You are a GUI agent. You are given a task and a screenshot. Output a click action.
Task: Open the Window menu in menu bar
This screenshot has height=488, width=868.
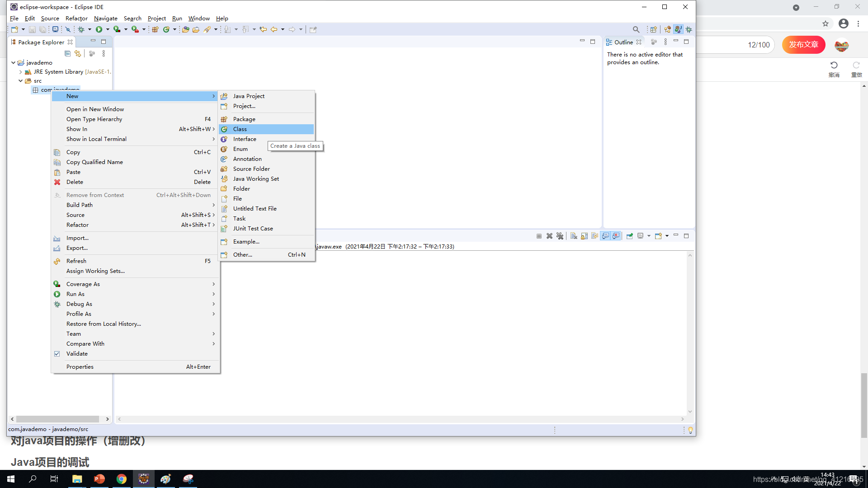click(199, 19)
